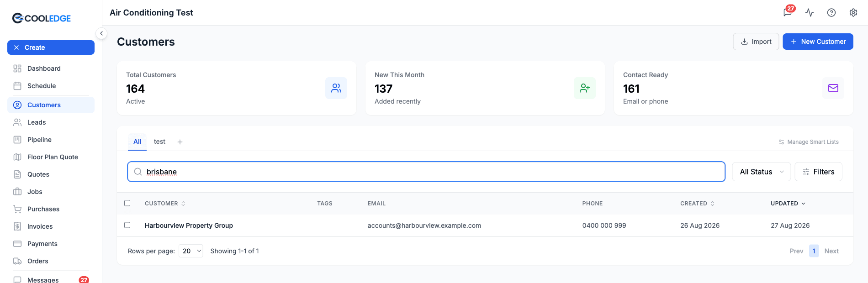Viewport: 868px width, 283px height.
Task: Click Manage Smart Lists link
Action: tap(809, 142)
